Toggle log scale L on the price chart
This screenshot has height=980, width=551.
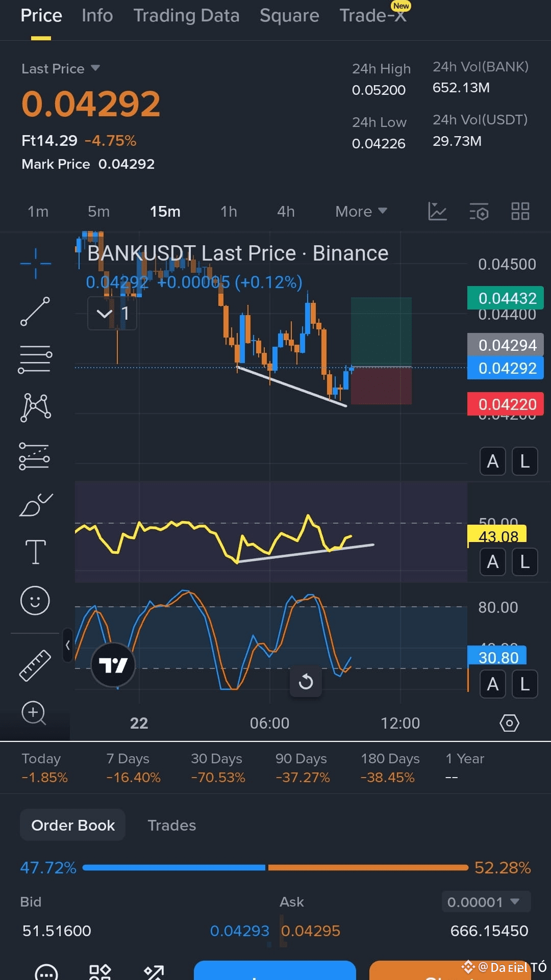point(524,461)
